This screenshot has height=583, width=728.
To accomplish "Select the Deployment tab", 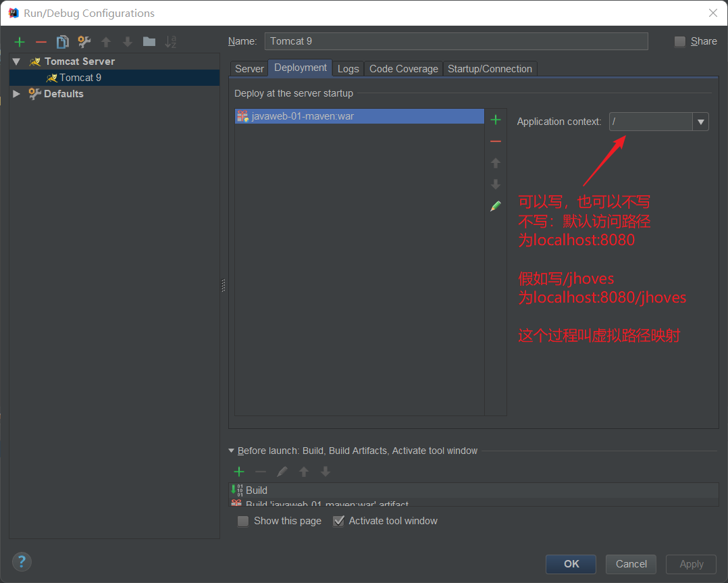I will [301, 68].
